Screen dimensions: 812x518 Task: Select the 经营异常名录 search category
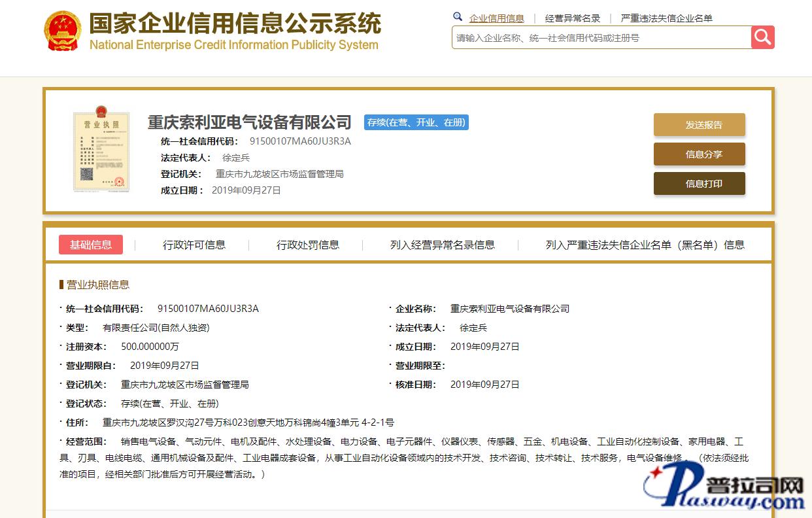(x=573, y=18)
